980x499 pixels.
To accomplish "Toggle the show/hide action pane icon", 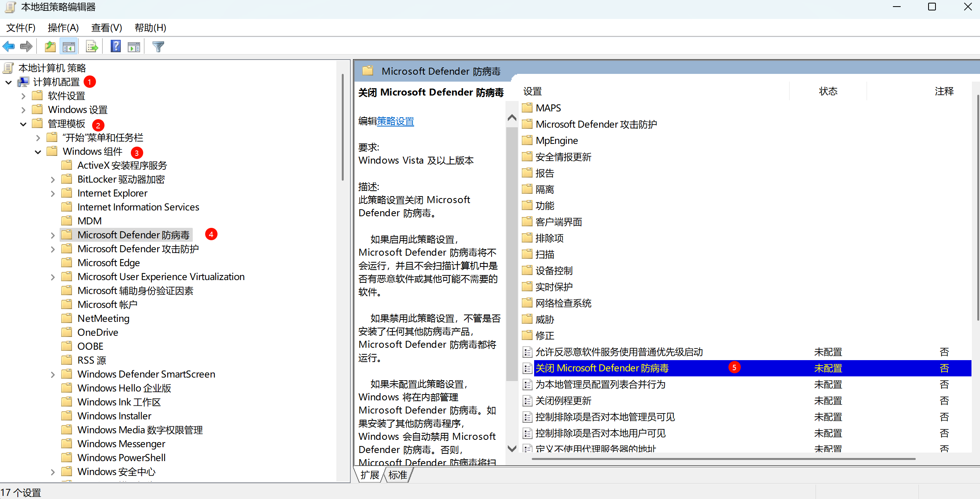I will (x=134, y=47).
